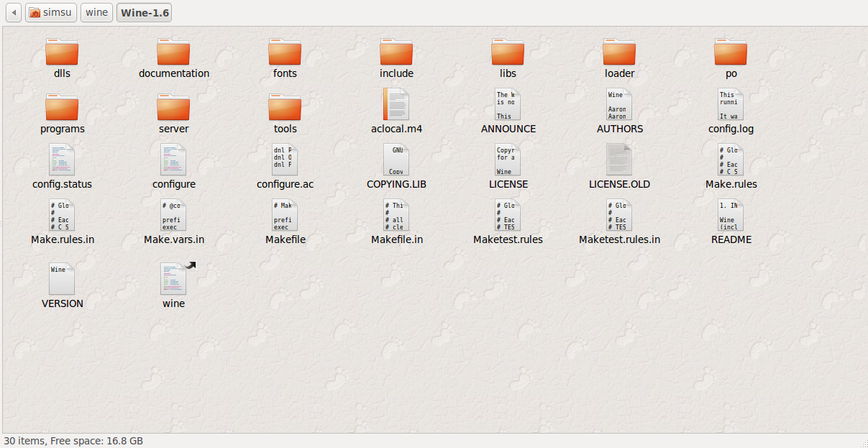This screenshot has height=448, width=868.
Task: Select the config.log file icon
Action: (731, 104)
